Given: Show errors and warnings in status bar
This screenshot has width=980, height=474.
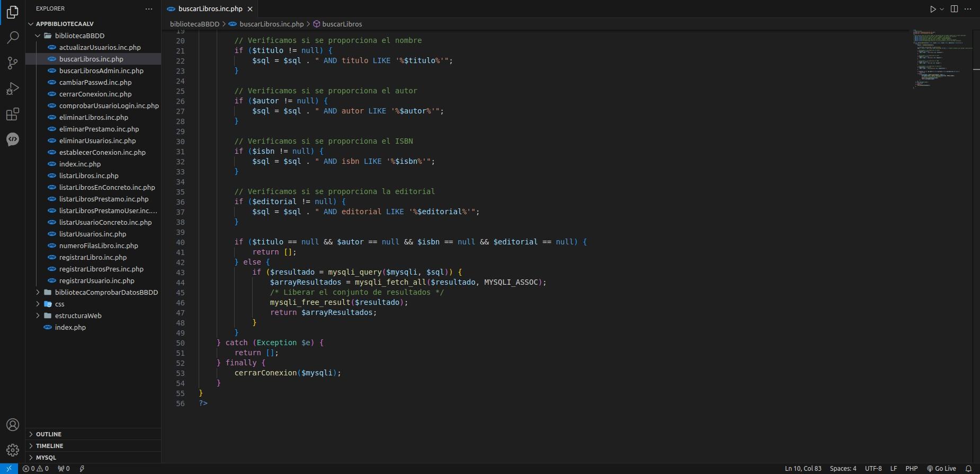Looking at the screenshot, I should (35, 468).
